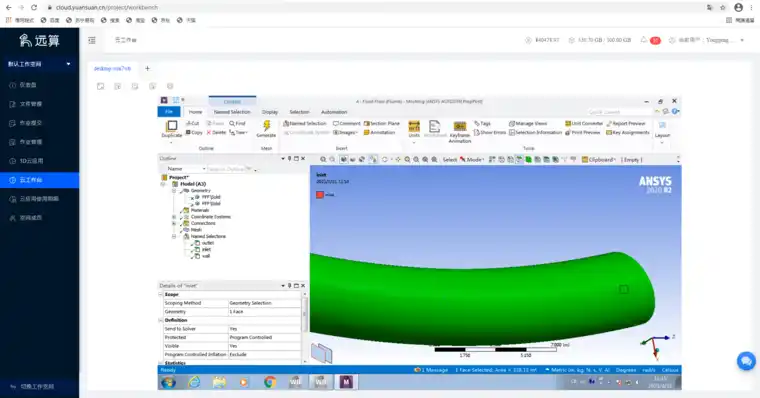Open the Name filter dropdown in Outline

[186, 169]
